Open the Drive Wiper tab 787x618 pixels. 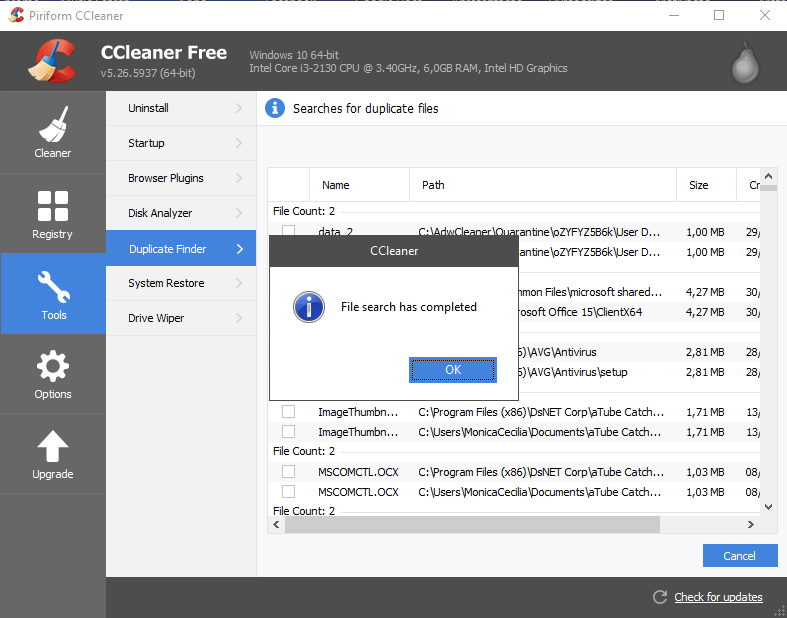tap(181, 318)
